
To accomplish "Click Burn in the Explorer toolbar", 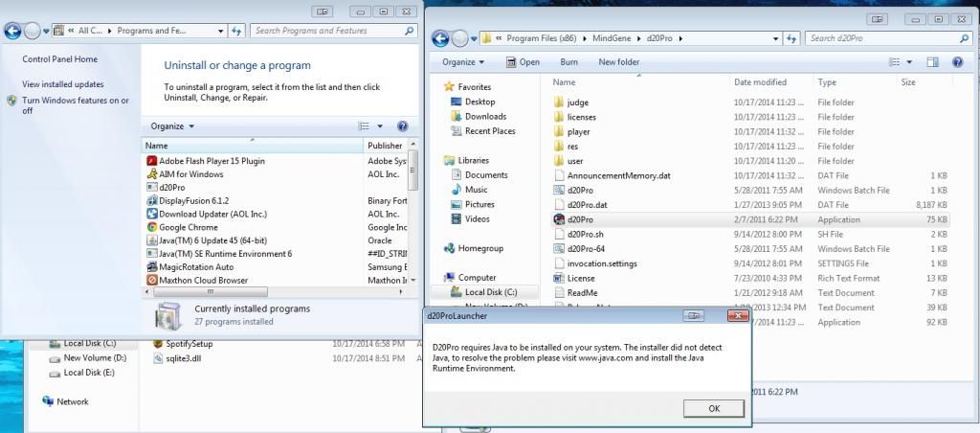I will (x=568, y=62).
